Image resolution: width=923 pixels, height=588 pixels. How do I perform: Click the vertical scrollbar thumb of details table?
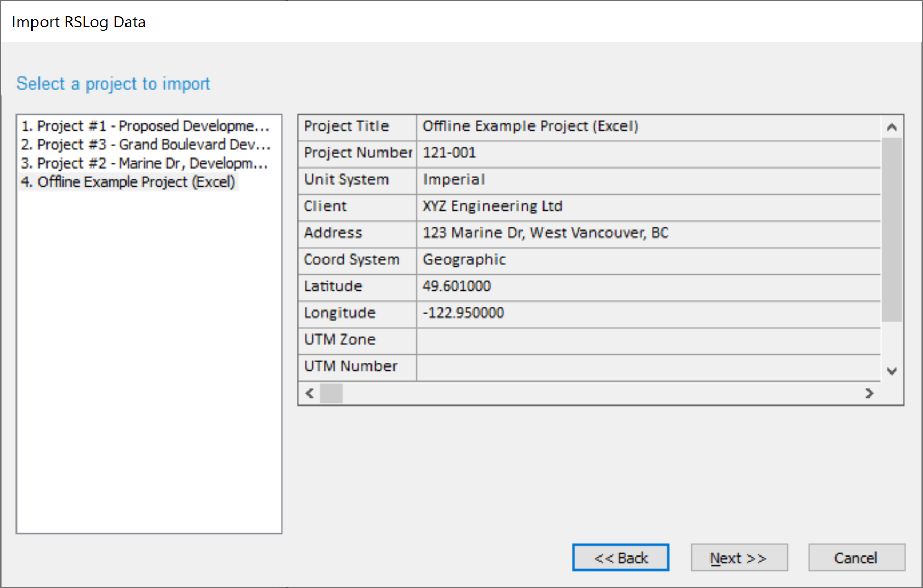pos(892,230)
